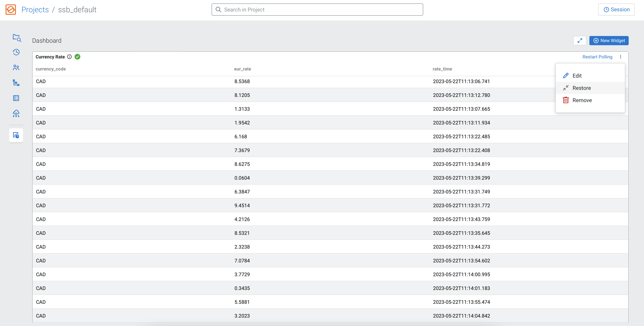Open the project explorer folder-search icon
The height and width of the screenshot is (326, 644).
[16, 38]
